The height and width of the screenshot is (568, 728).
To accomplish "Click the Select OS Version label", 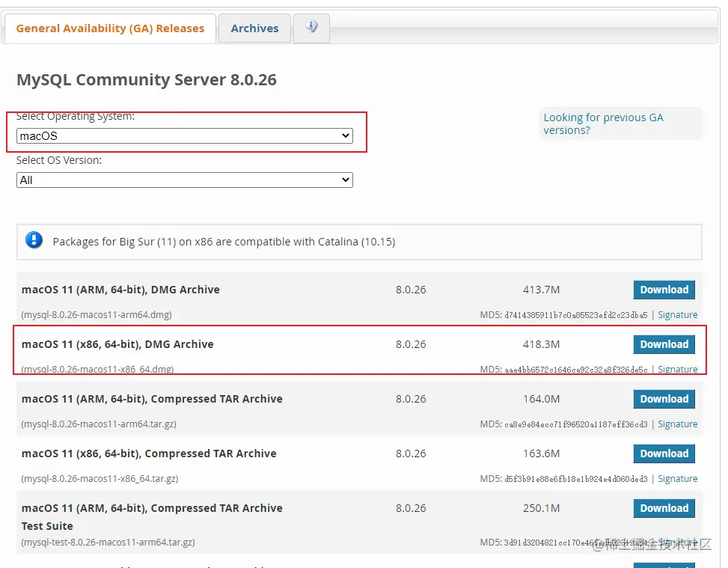I will [x=59, y=160].
